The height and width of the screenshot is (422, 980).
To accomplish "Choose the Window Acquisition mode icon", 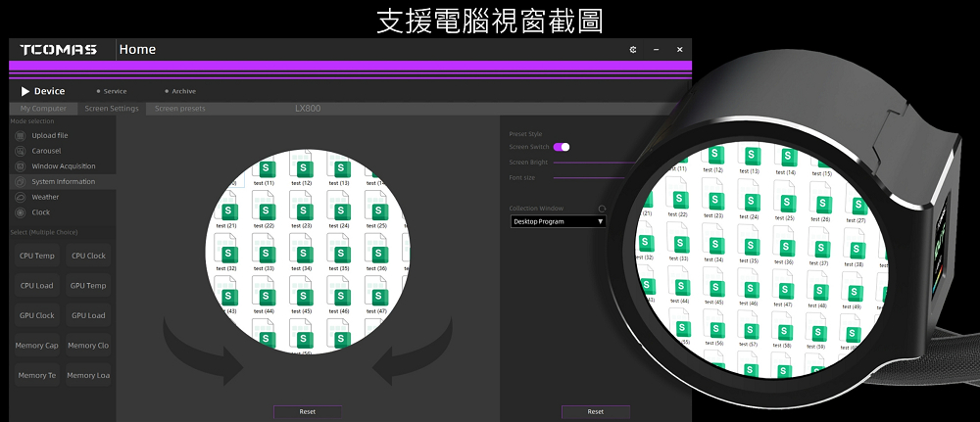I will point(21,166).
